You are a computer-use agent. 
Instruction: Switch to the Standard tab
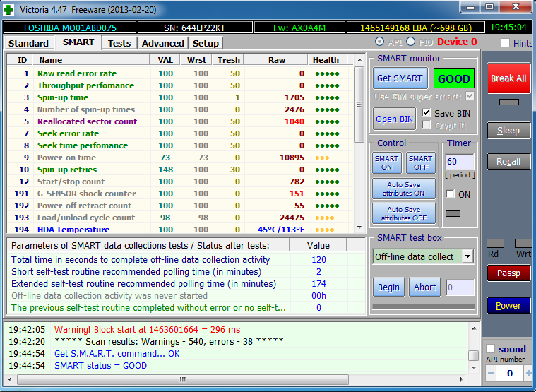pos(28,43)
